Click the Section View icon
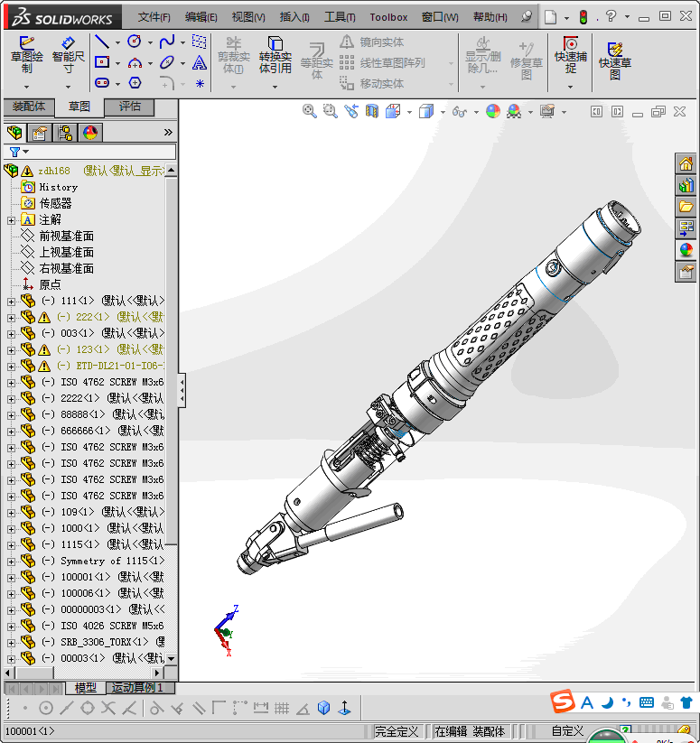Image resolution: width=700 pixels, height=743 pixels. click(x=372, y=111)
